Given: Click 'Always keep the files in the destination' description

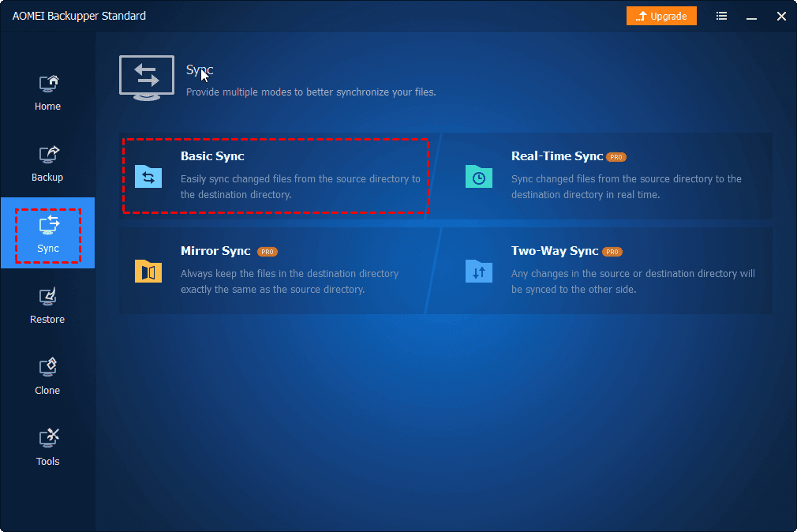Looking at the screenshot, I should coord(290,281).
